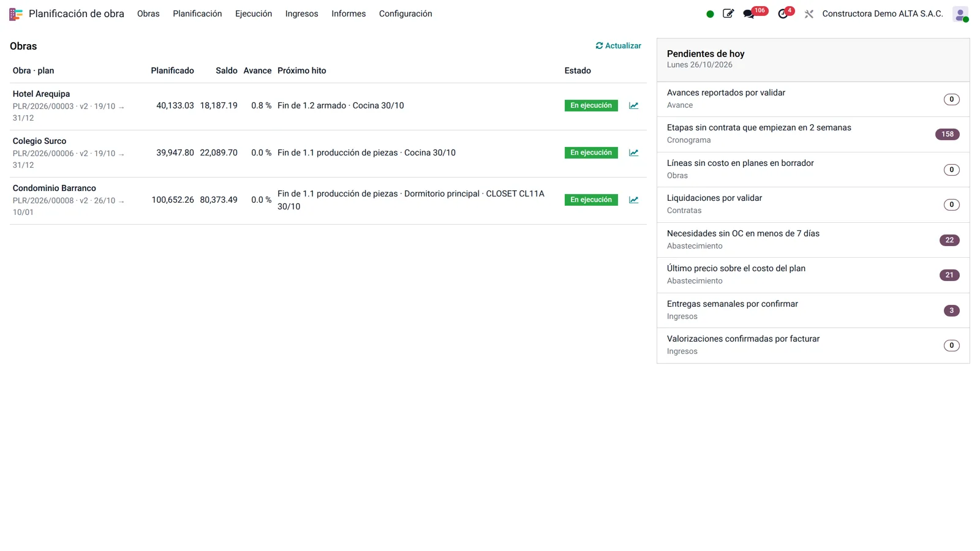Screen dimensions: 980x551
Task: Open 'Entregas semanales por confirmar' item
Action: point(813,310)
